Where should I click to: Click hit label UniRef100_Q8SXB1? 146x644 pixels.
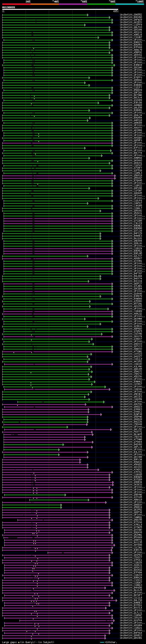point(131,638)
